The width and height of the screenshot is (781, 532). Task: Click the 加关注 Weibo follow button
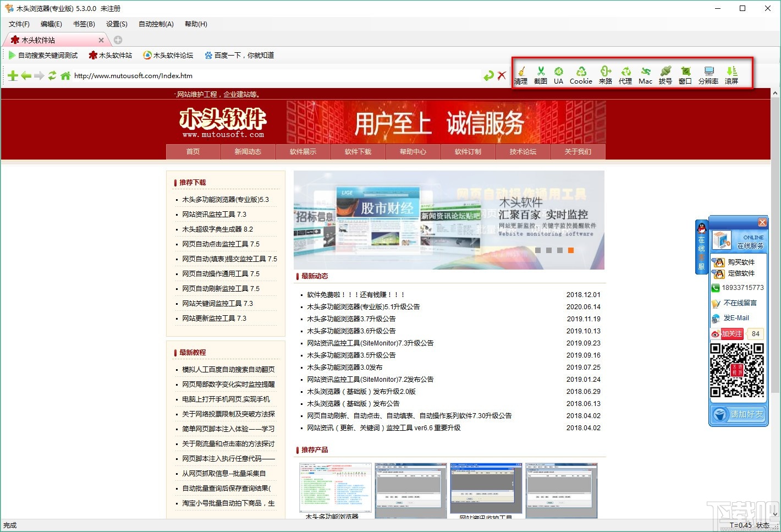pos(727,334)
